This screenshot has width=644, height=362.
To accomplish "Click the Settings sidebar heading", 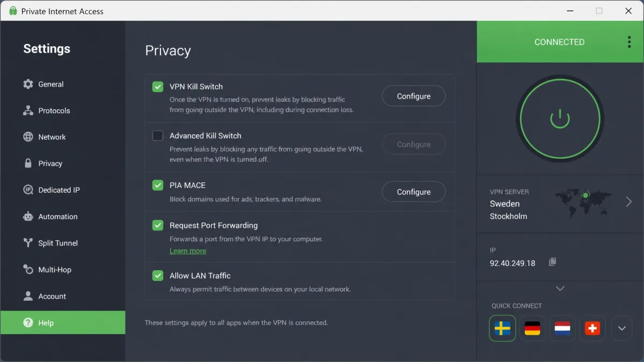I will 47,49.
